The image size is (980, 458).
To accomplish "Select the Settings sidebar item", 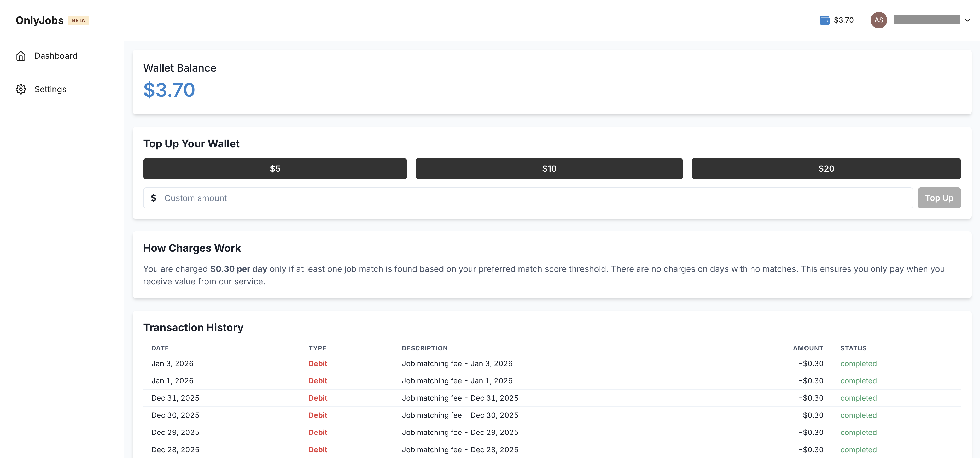I will (x=50, y=89).
